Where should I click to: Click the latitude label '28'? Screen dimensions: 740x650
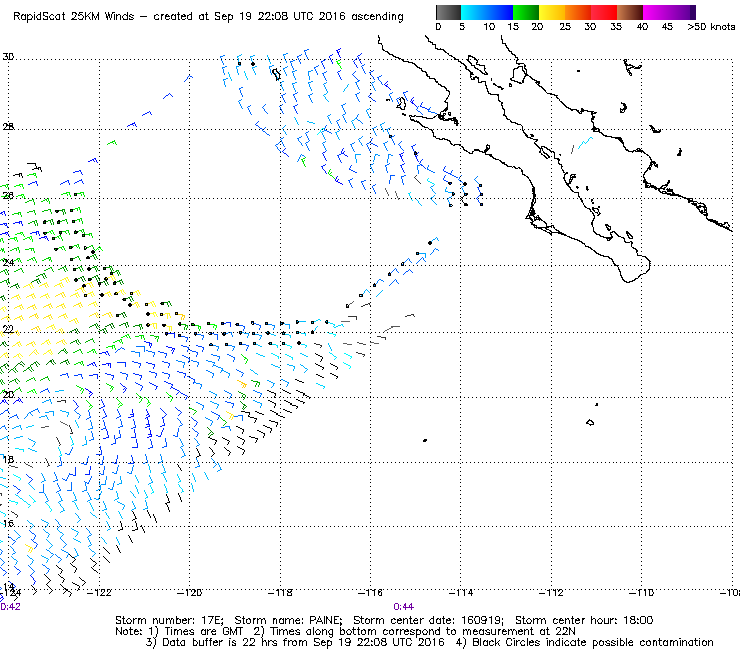(8, 127)
